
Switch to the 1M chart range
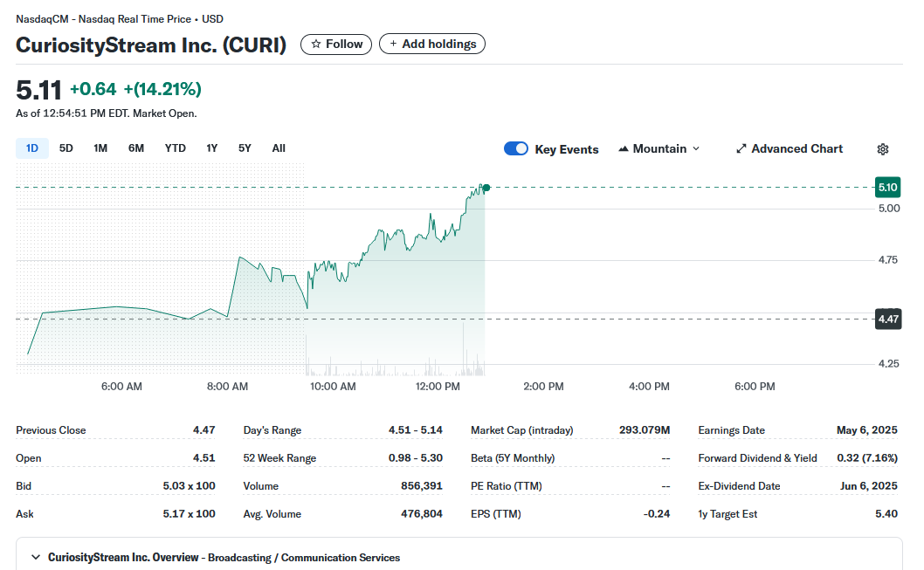coord(100,148)
